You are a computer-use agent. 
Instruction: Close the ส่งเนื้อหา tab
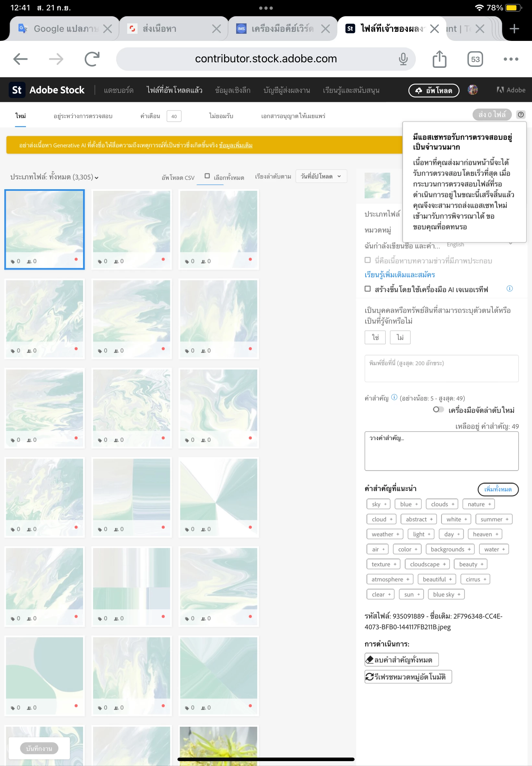(216, 29)
